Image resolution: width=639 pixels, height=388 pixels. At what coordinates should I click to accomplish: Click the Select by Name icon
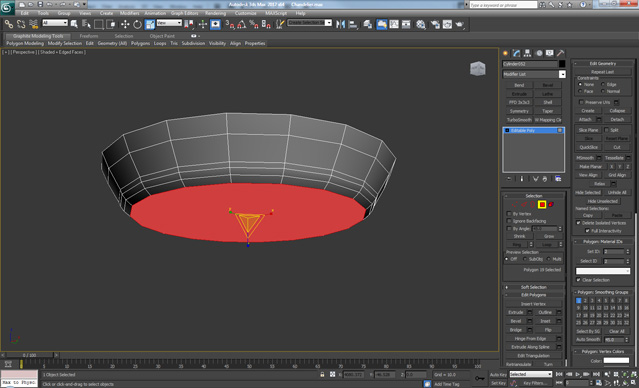86,24
